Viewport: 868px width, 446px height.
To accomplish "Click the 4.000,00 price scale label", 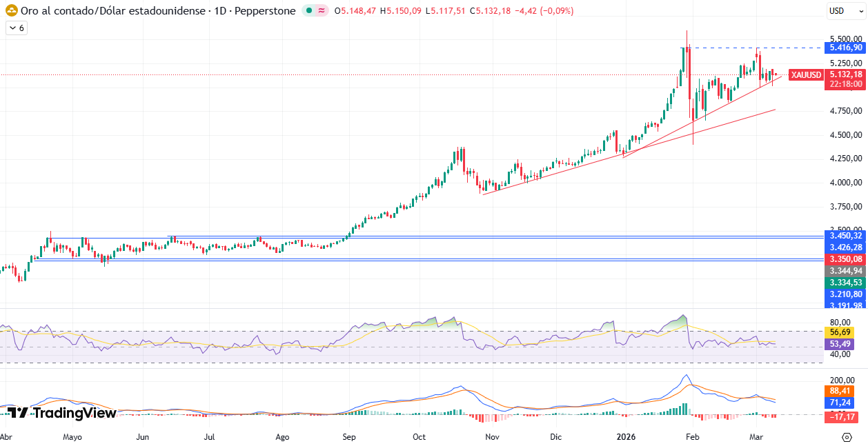I will pyautogui.click(x=845, y=183).
